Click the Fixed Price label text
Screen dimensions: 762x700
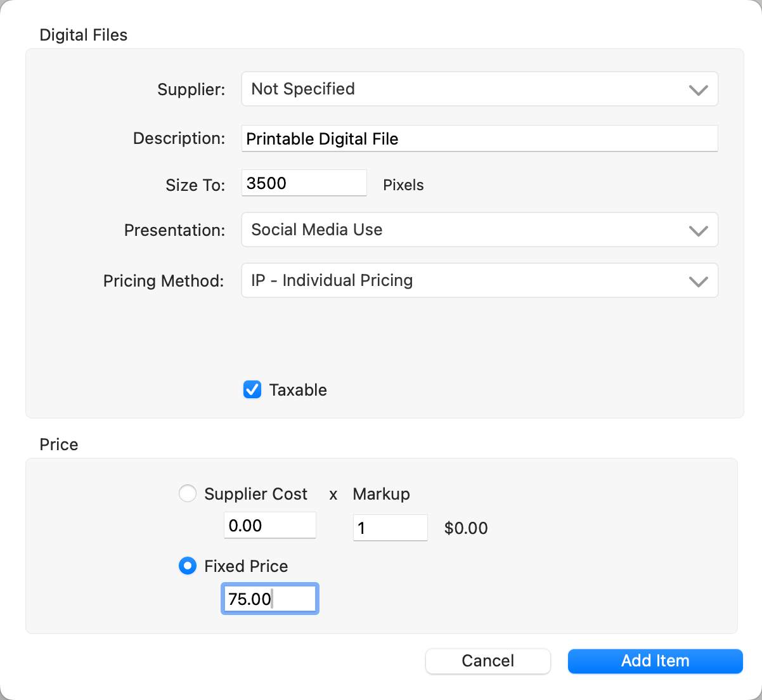point(246,566)
